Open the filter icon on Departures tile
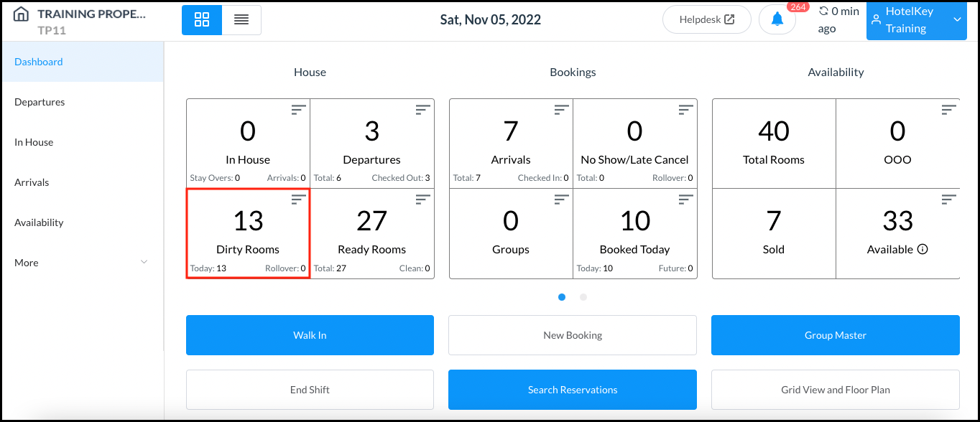 tap(422, 109)
